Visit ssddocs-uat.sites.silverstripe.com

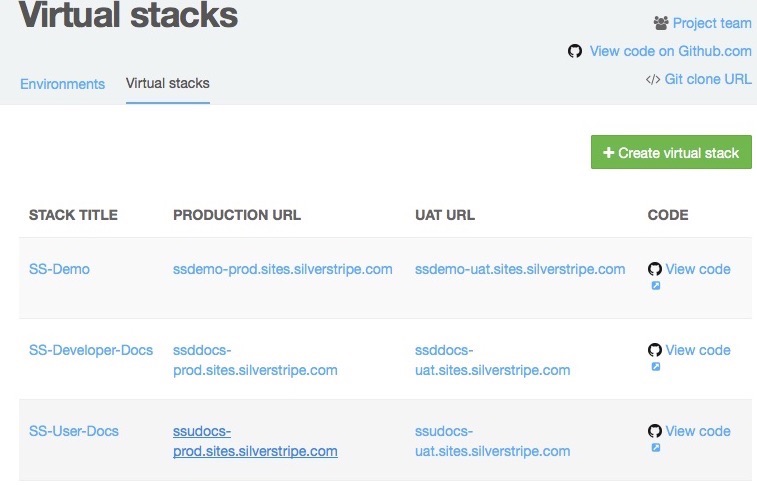pos(492,360)
